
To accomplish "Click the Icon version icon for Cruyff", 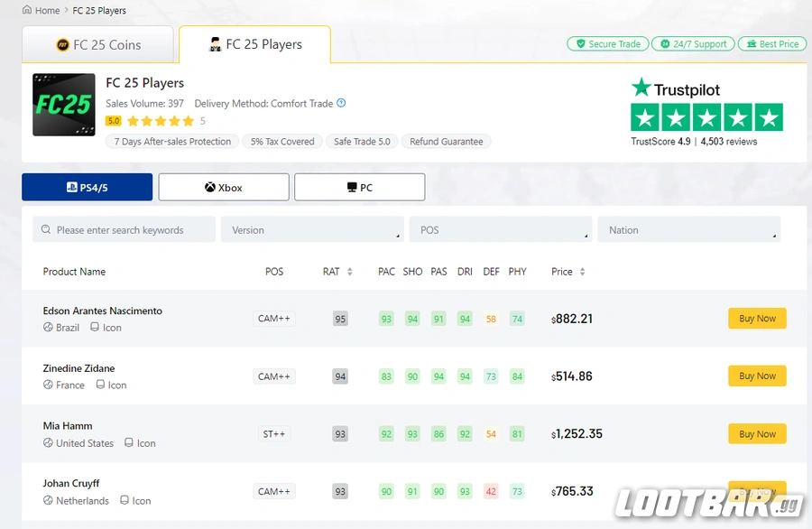I will click(x=124, y=499).
